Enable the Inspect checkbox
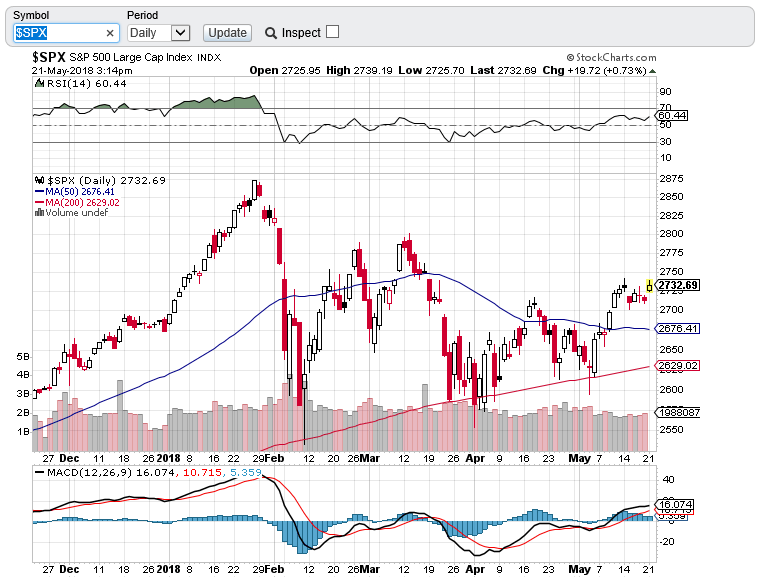Viewport: 761px width, 581px height. point(332,32)
